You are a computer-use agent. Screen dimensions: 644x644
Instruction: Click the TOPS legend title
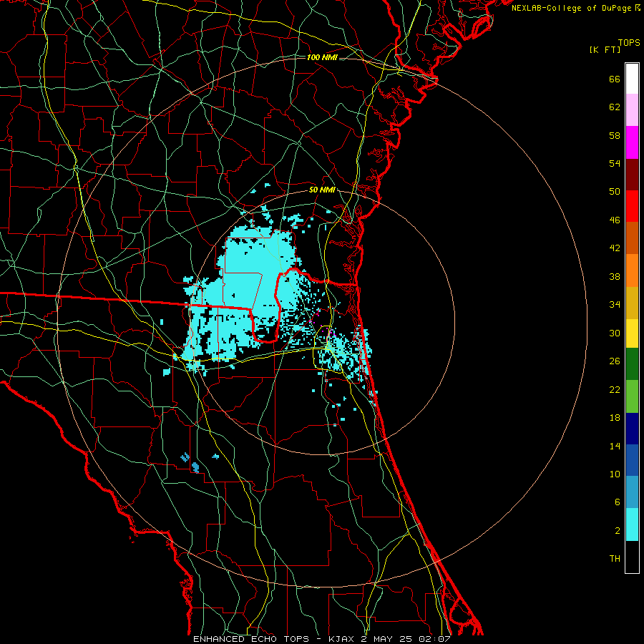(629, 42)
